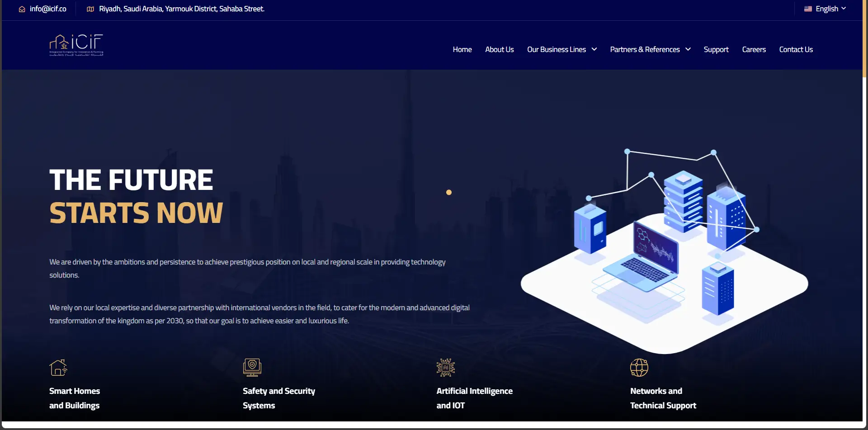
Task: Click the map icon beside the address
Action: pos(90,9)
